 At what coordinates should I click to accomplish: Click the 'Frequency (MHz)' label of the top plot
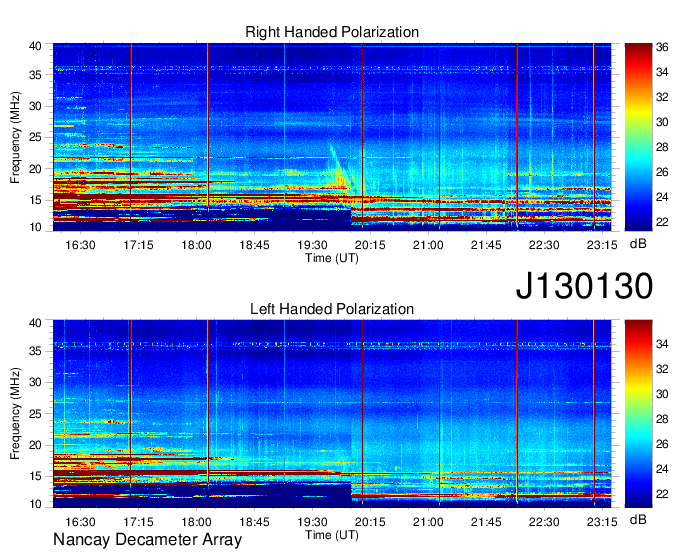15,137
